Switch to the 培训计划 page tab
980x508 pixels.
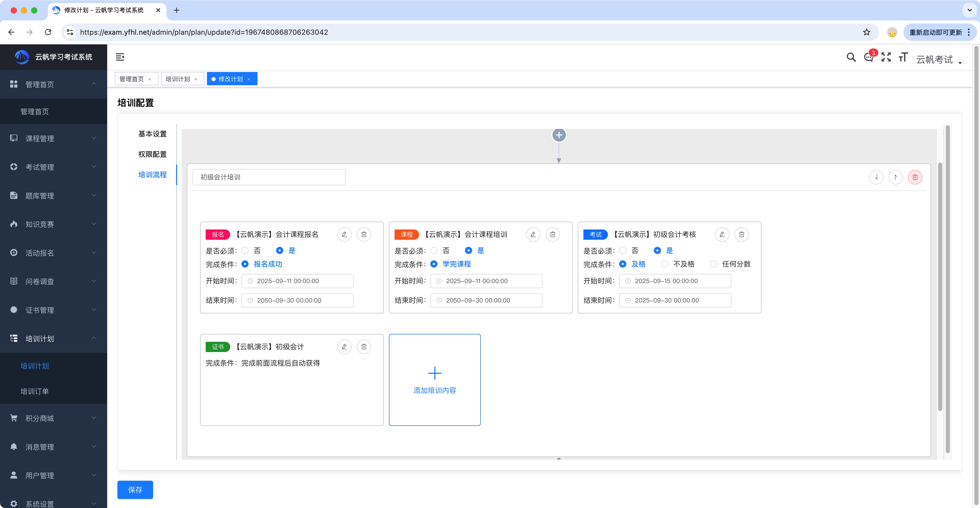coord(178,79)
